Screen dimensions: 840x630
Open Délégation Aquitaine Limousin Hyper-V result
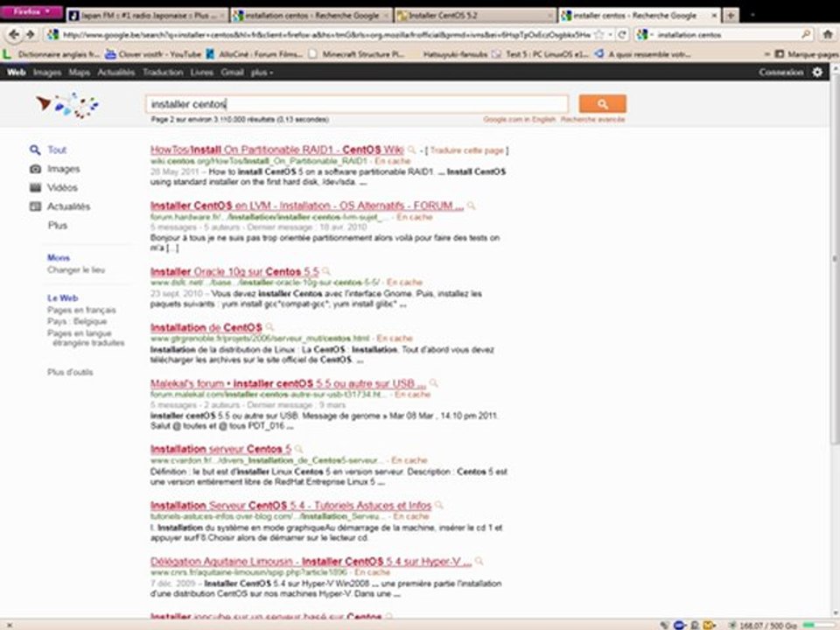[x=311, y=562]
